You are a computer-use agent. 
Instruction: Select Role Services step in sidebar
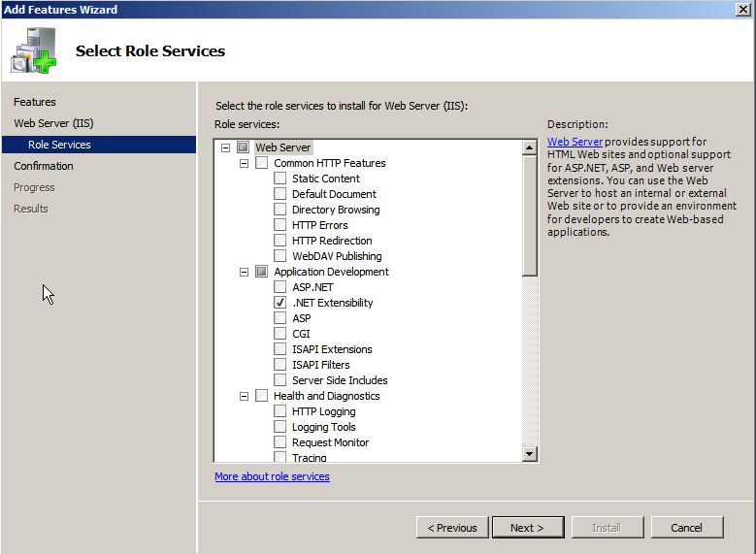99,145
